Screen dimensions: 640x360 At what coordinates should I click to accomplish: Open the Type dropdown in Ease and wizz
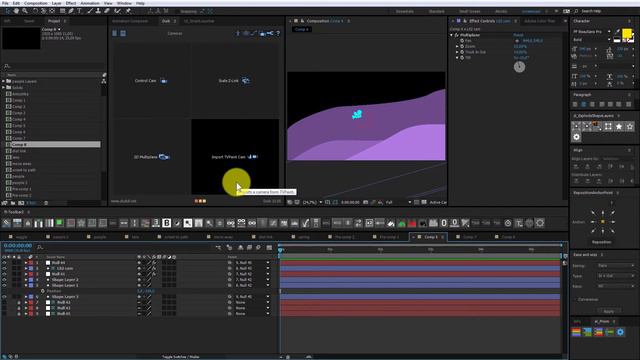click(x=615, y=276)
